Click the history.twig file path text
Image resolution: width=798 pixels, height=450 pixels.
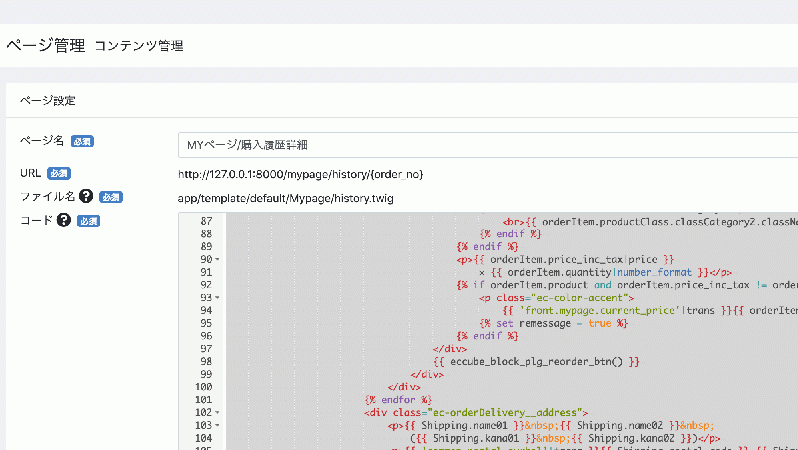[x=285, y=198]
